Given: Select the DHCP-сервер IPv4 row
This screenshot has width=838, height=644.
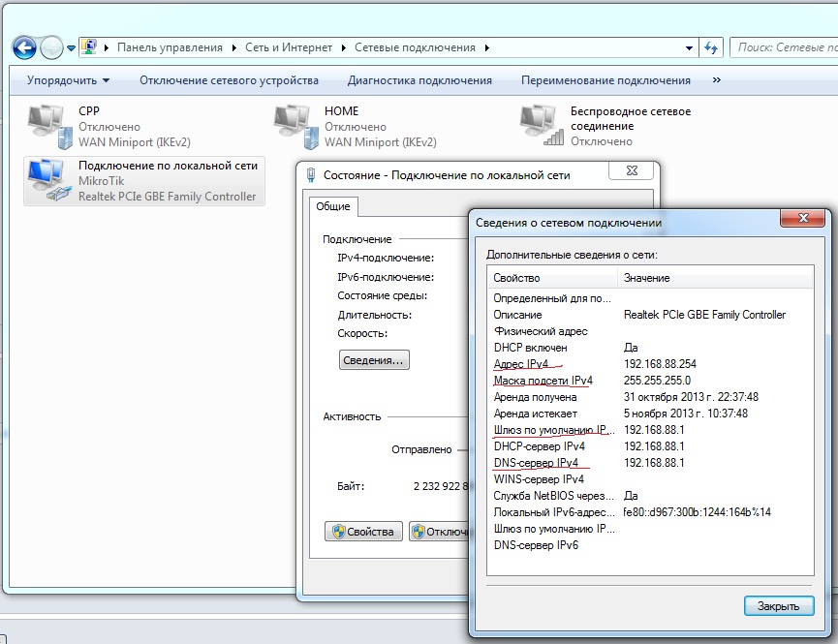Looking at the screenshot, I should pos(650,446).
